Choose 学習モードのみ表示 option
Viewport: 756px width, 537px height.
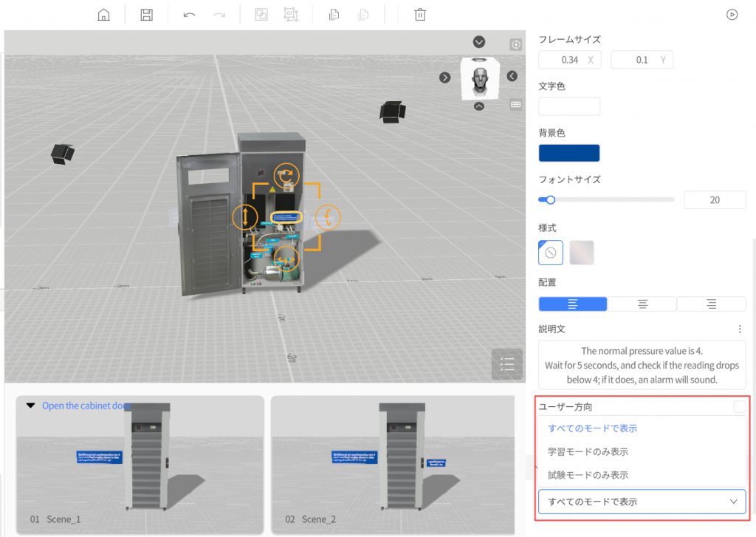[588, 452]
